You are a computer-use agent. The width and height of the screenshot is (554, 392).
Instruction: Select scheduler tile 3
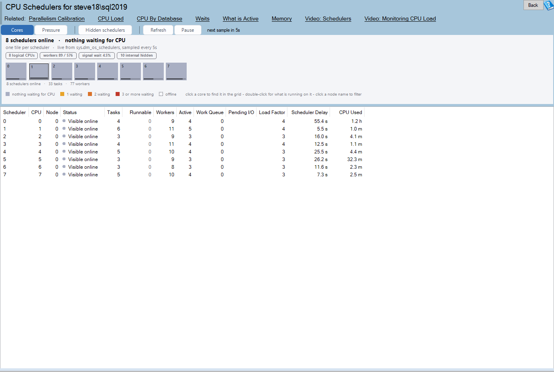(x=85, y=71)
